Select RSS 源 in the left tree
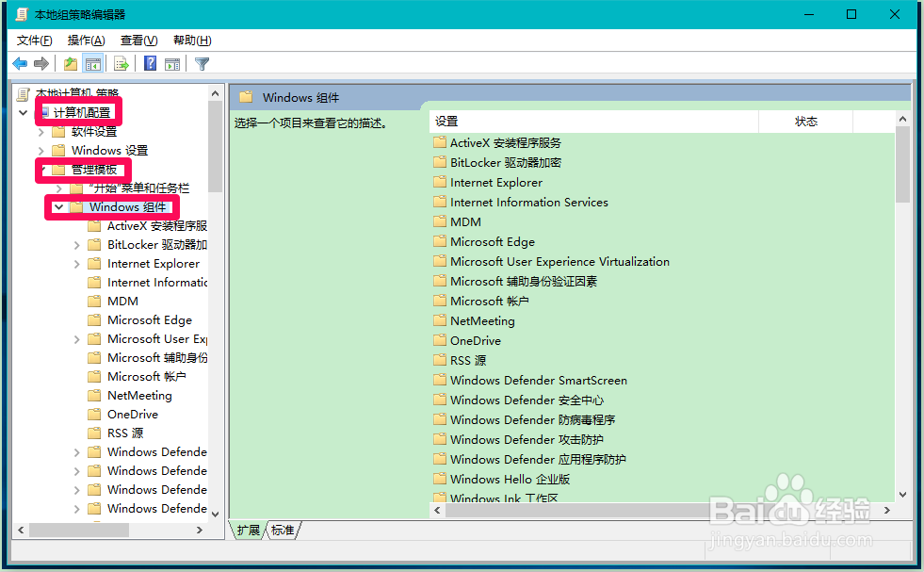Viewport: 924px width, 572px height. click(125, 433)
